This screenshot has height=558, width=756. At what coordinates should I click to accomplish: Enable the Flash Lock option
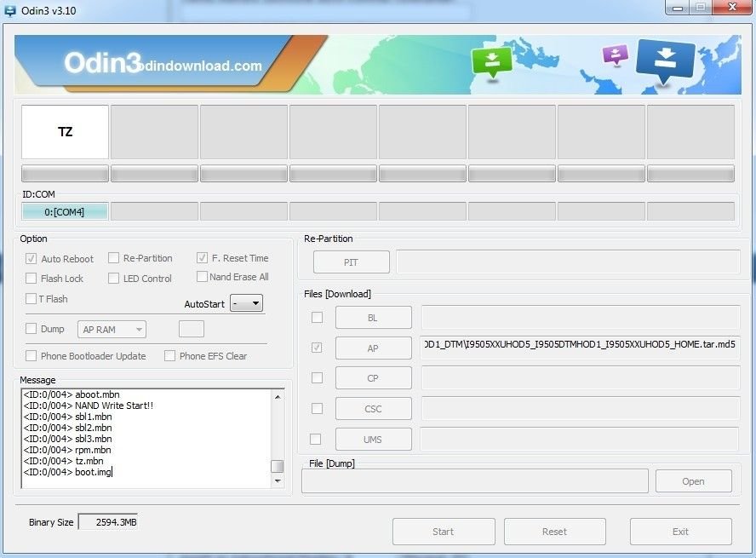coord(31,279)
